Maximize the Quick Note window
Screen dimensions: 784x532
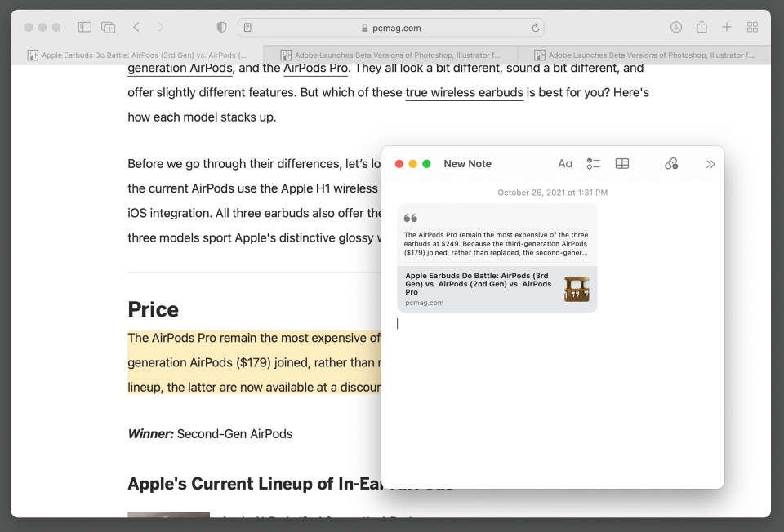pyautogui.click(x=426, y=164)
